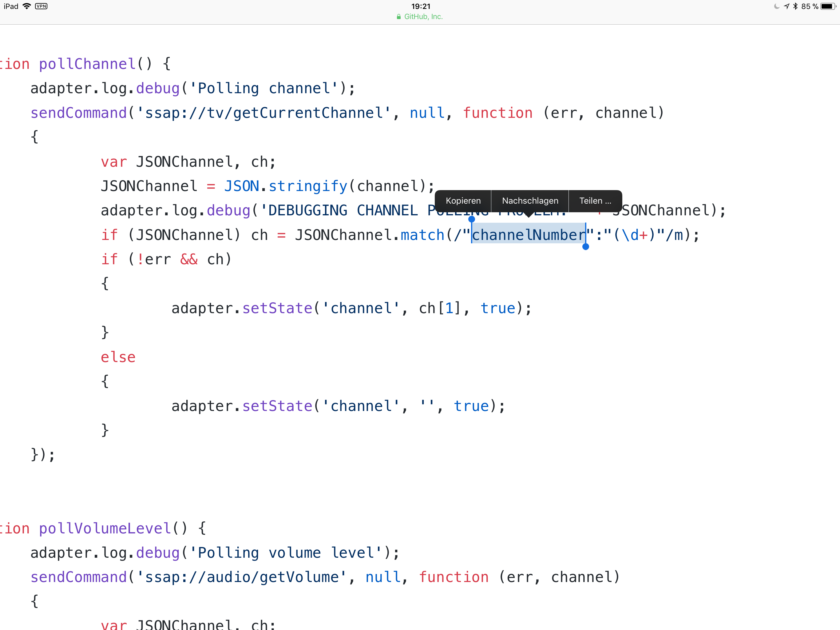The image size is (840, 630).
Task: Select 'Teilen ...' from context menu
Action: click(594, 200)
